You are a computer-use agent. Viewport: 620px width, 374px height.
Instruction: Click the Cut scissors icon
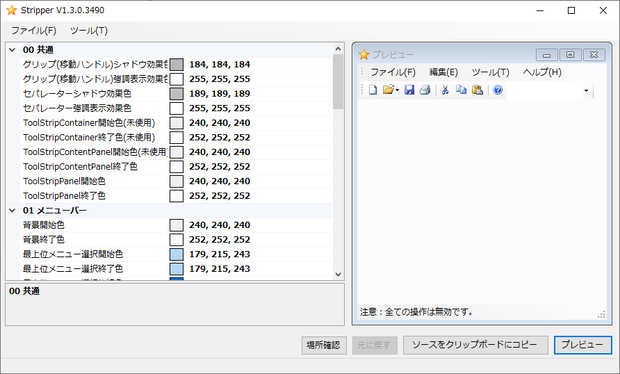tap(445, 90)
